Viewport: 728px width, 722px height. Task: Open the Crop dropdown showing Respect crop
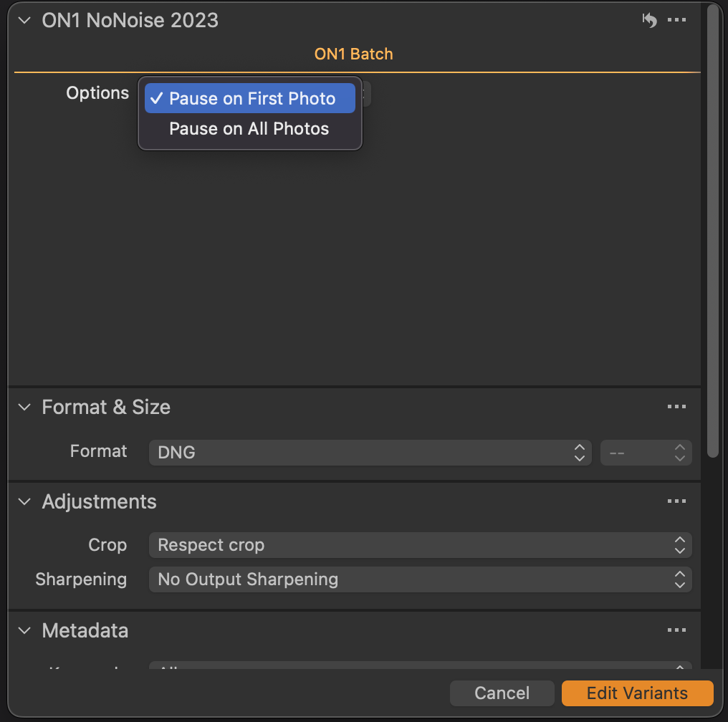click(420, 545)
